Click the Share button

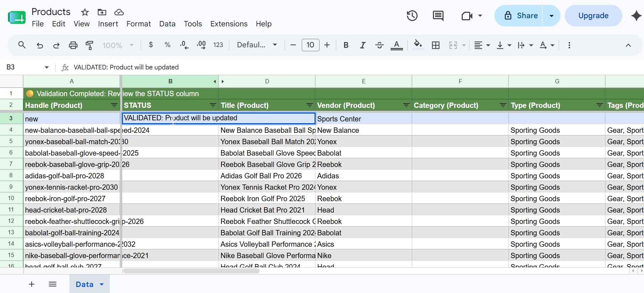click(x=519, y=16)
